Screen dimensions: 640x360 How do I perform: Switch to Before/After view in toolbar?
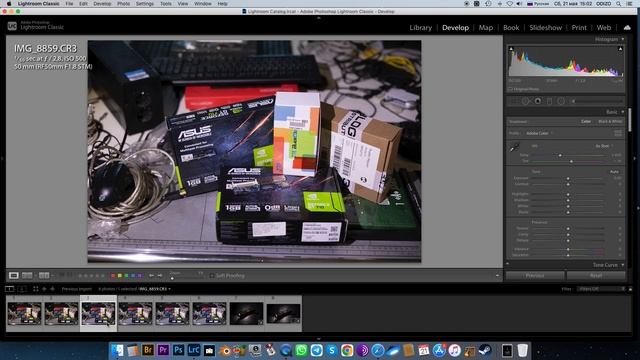[44, 276]
